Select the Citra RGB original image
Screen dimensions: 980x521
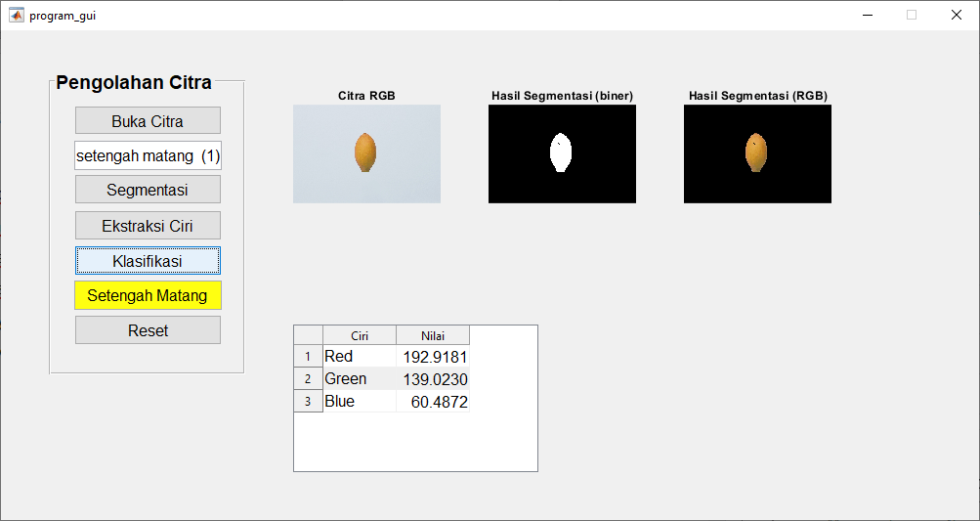click(x=366, y=153)
